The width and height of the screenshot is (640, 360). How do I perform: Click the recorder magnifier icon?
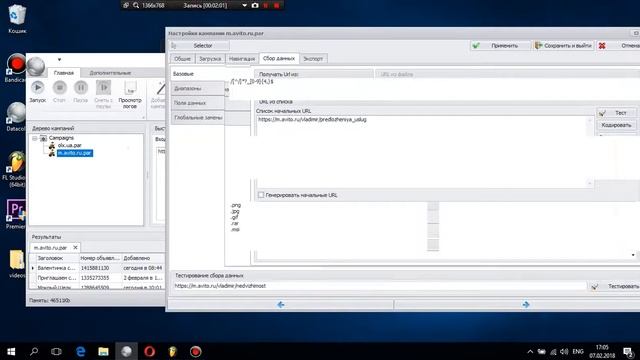[136, 6]
